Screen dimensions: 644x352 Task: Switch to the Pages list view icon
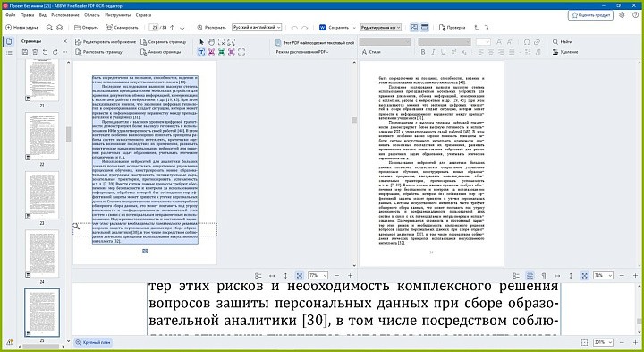[x=10, y=53]
